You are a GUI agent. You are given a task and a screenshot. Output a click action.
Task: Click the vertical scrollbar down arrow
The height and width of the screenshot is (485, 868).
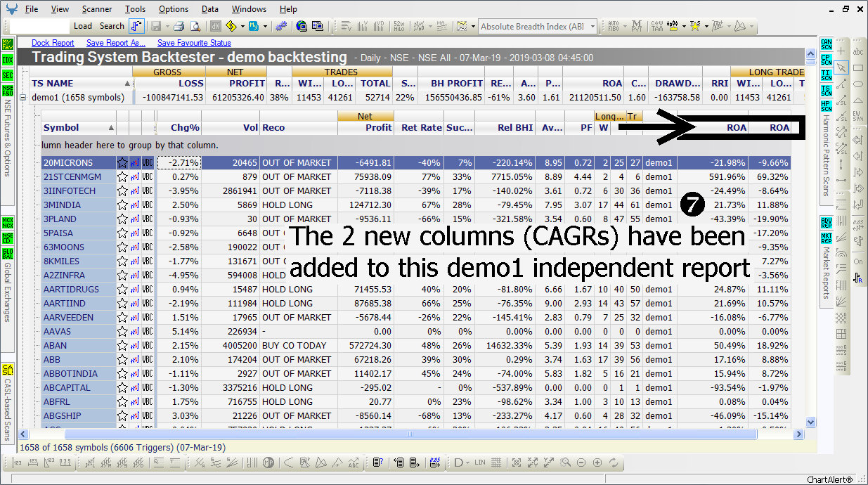click(x=810, y=422)
